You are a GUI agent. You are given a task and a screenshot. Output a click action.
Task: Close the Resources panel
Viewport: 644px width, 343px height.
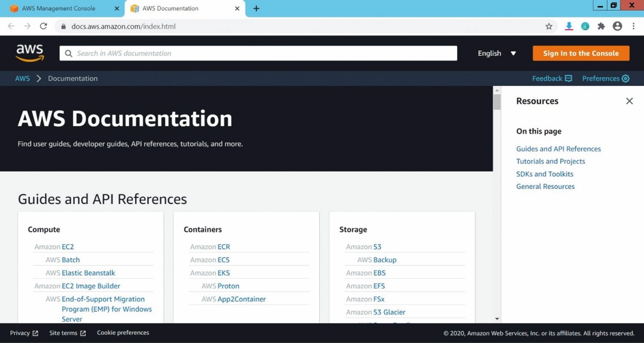[630, 101]
